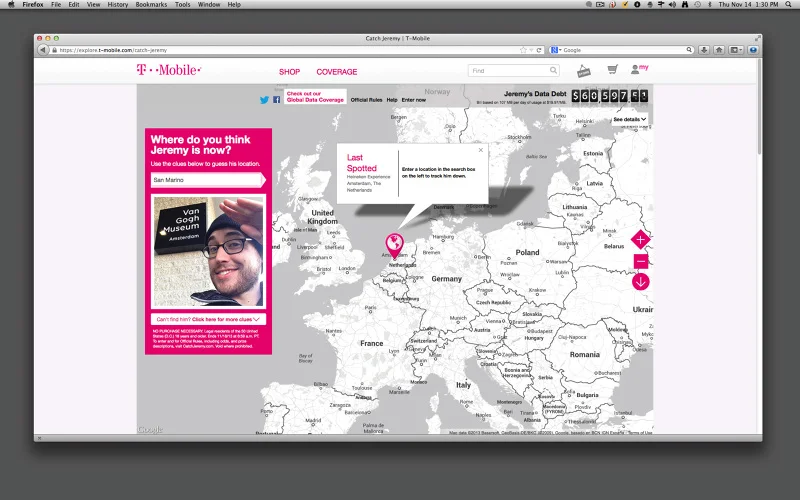Open the T-Mobile logo home link
Screen dimensions: 800x500
click(x=168, y=70)
